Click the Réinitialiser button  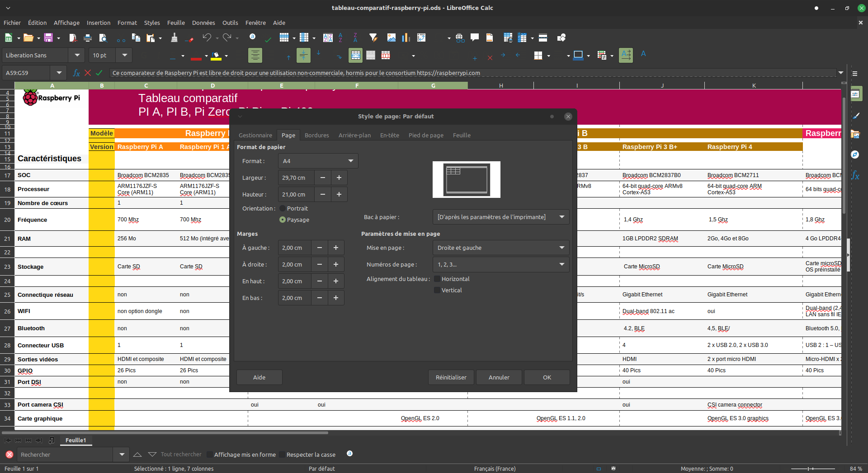[451, 377]
